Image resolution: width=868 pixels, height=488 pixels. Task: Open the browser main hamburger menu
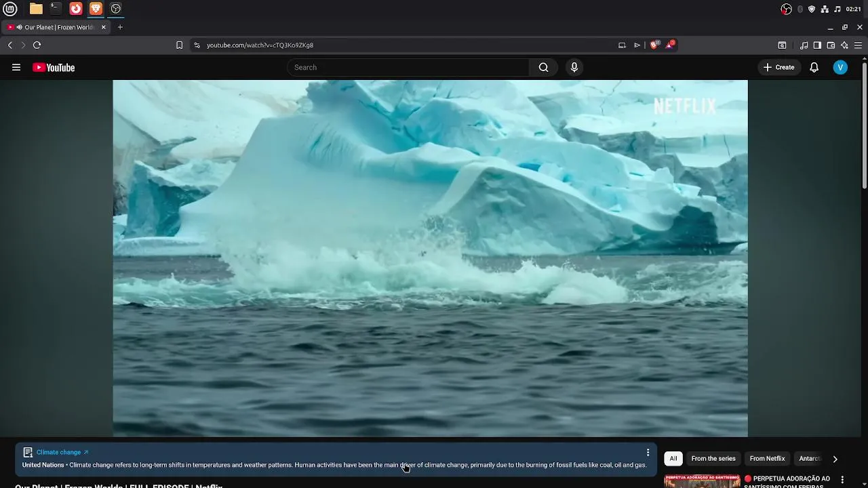tap(858, 45)
